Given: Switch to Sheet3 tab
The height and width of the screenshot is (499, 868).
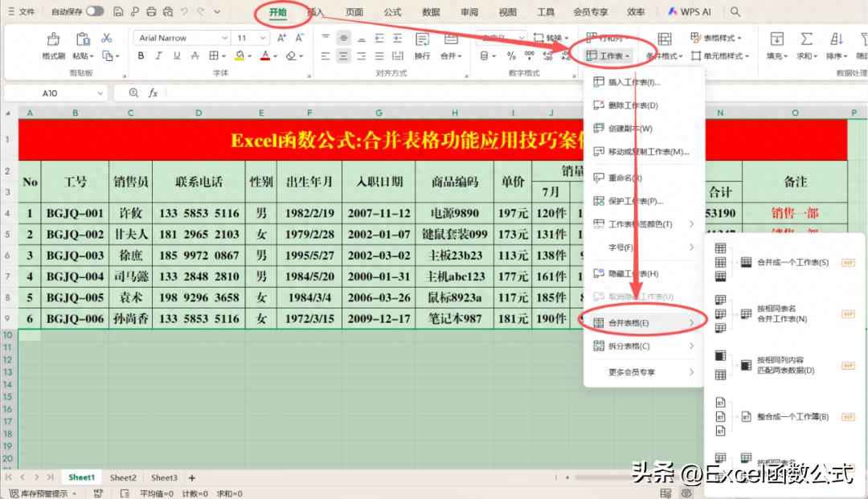Looking at the screenshot, I should (164, 477).
